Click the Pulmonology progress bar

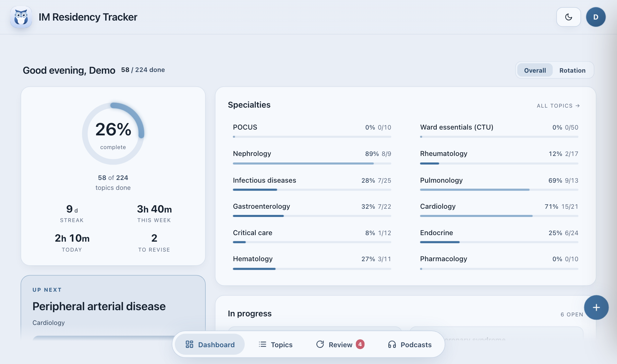pos(499,190)
